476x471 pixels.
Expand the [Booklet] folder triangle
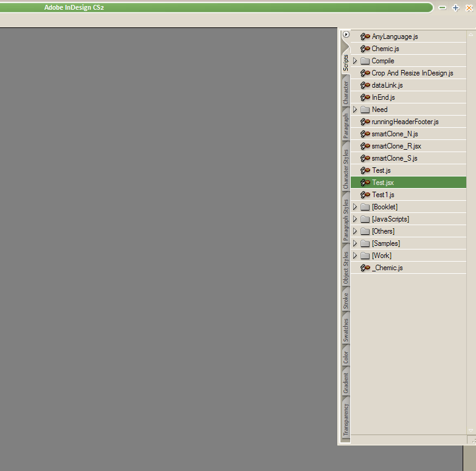355,207
